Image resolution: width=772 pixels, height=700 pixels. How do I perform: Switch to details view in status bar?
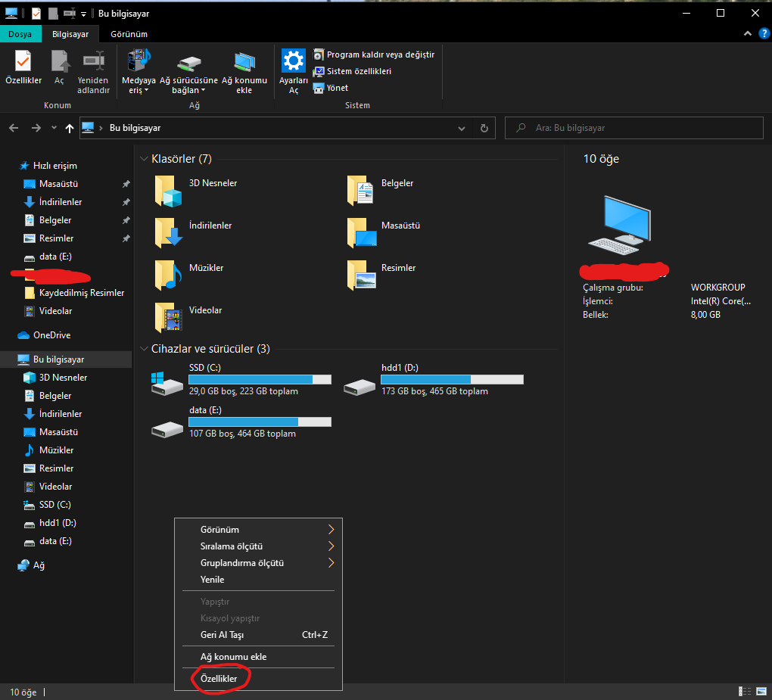(x=745, y=692)
